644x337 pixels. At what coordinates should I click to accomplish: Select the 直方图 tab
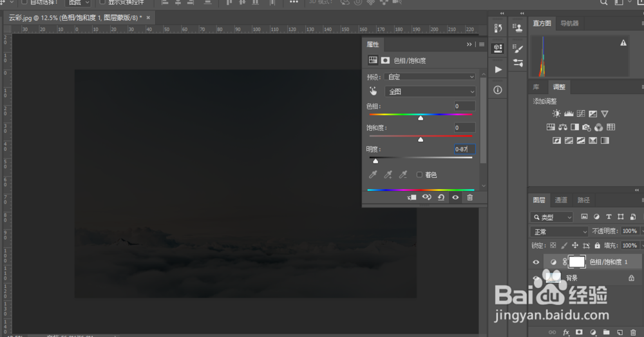(x=542, y=23)
